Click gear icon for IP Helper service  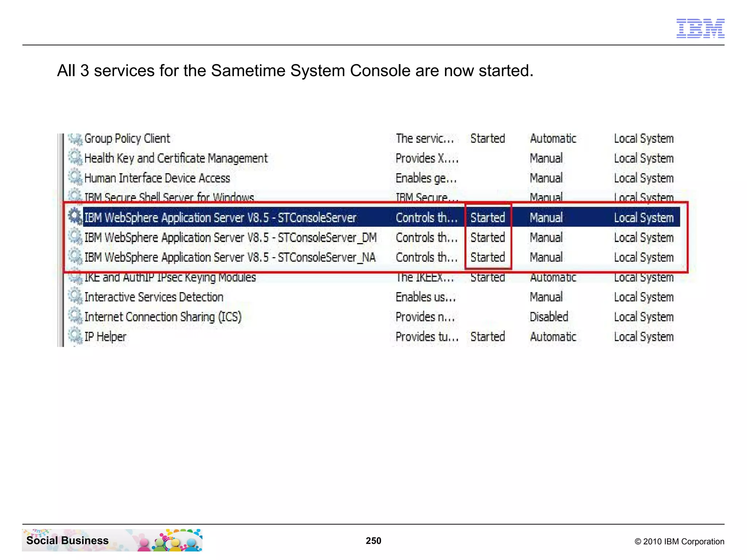76,336
